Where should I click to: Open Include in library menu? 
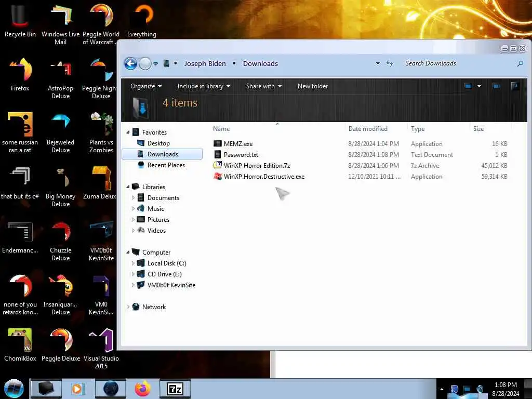coord(204,86)
